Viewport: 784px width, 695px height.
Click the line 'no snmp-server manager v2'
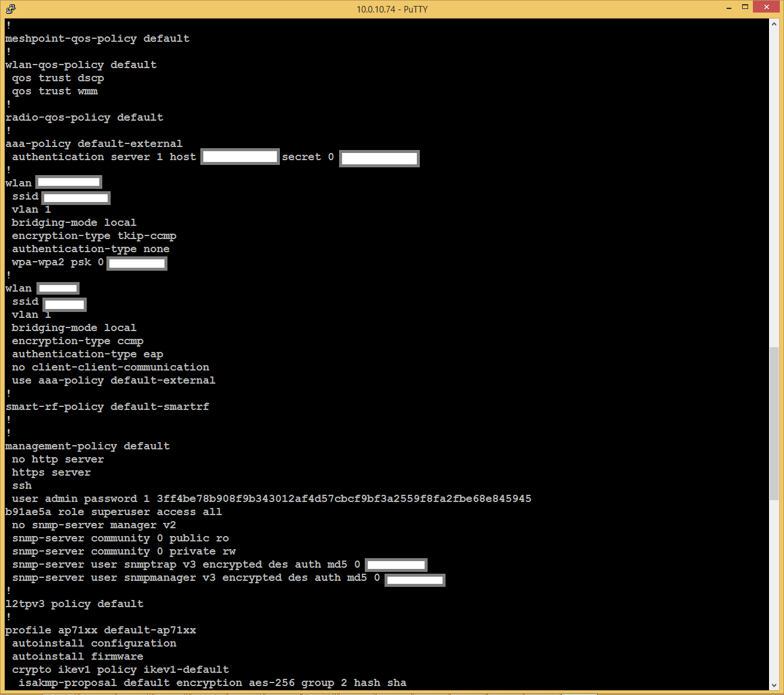(x=94, y=525)
